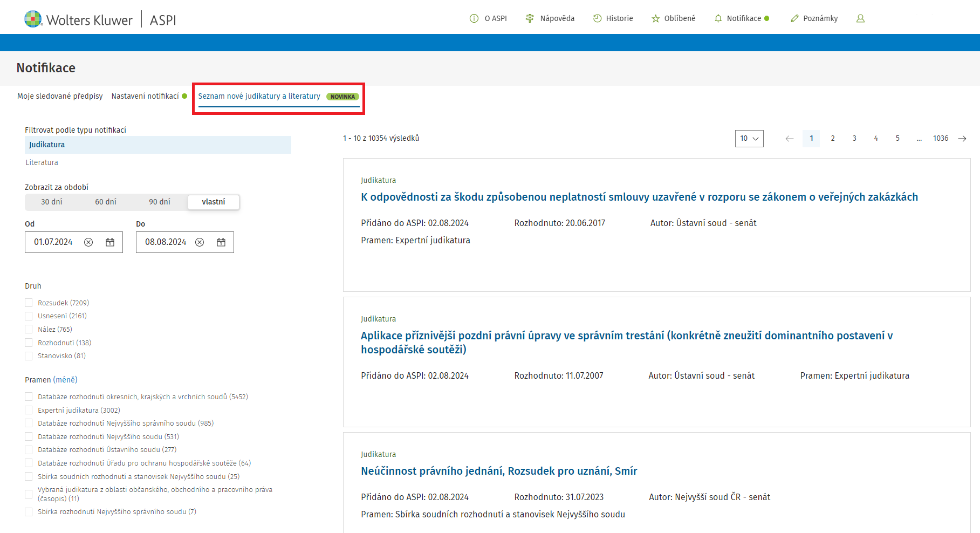Screen dimensions: 980x533
Task: Open Poznámky pencil notes
Action: [794, 18]
